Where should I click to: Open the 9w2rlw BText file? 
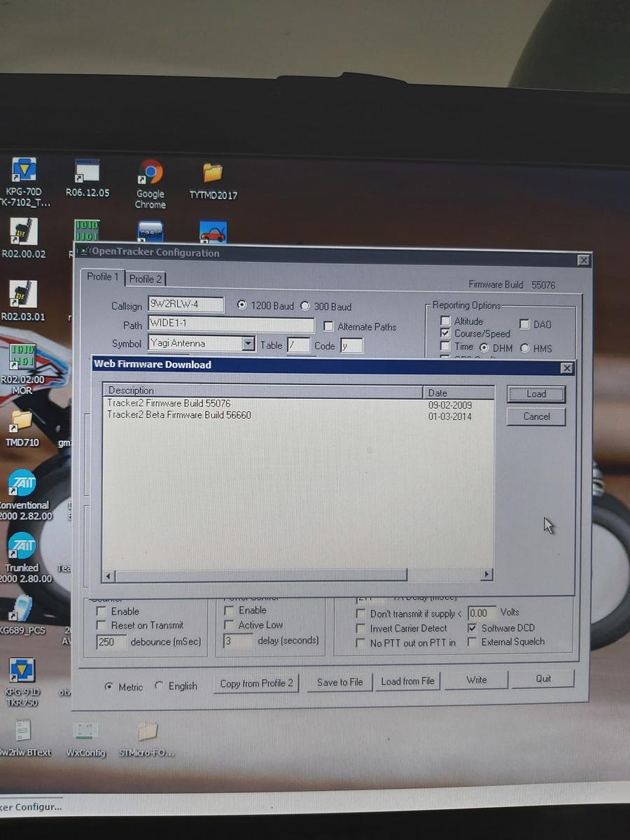(24, 738)
